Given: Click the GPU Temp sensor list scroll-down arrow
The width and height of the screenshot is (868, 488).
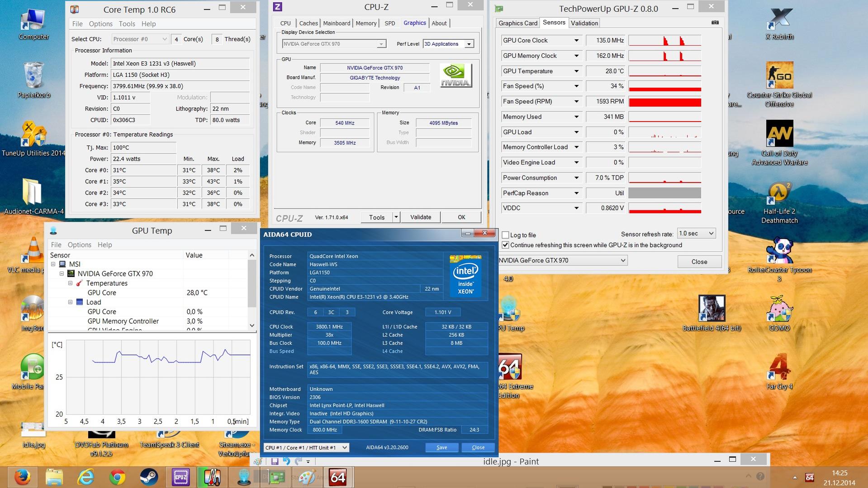Looking at the screenshot, I should (252, 326).
